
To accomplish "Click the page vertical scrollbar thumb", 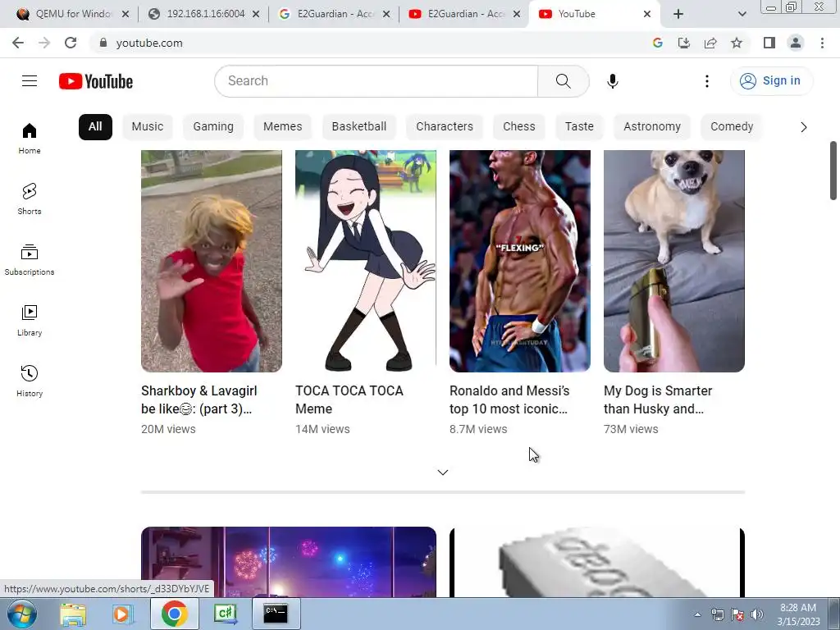I will click(833, 171).
